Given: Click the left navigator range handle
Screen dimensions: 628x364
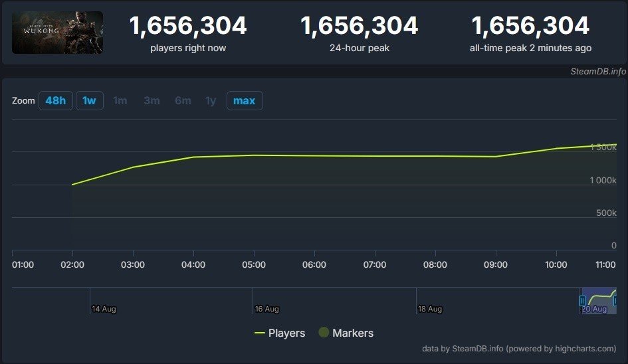Looking at the screenshot, I should tap(582, 301).
